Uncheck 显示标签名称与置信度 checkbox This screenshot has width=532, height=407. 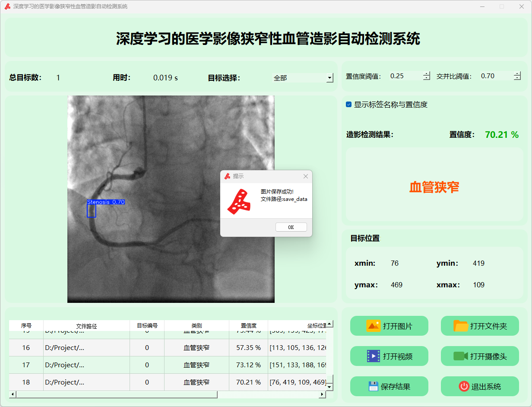tap(348, 105)
